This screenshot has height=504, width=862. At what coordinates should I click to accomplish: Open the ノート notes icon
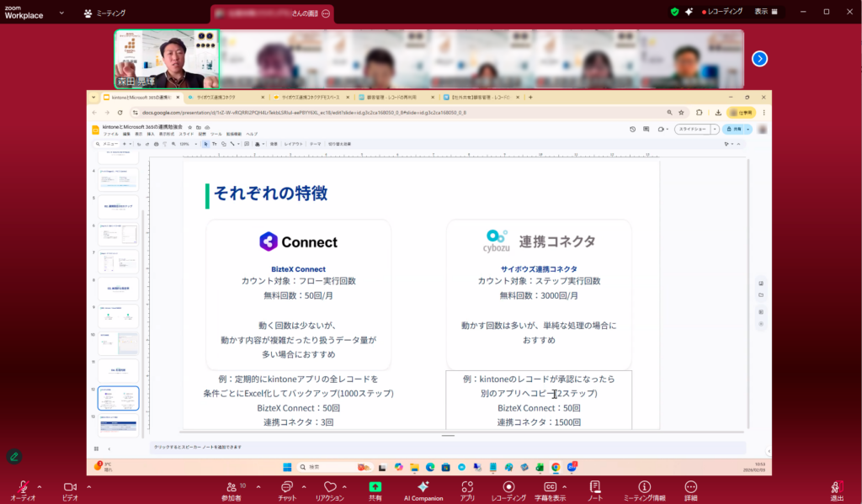pos(595,487)
